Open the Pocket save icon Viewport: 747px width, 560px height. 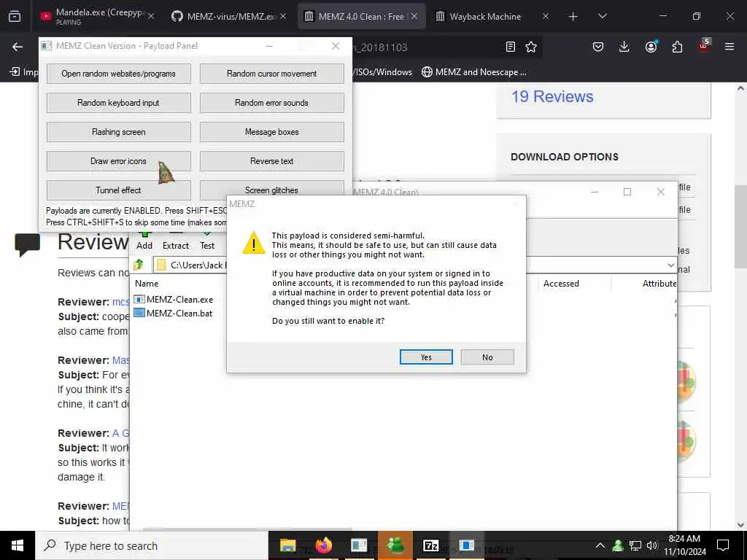click(x=598, y=47)
